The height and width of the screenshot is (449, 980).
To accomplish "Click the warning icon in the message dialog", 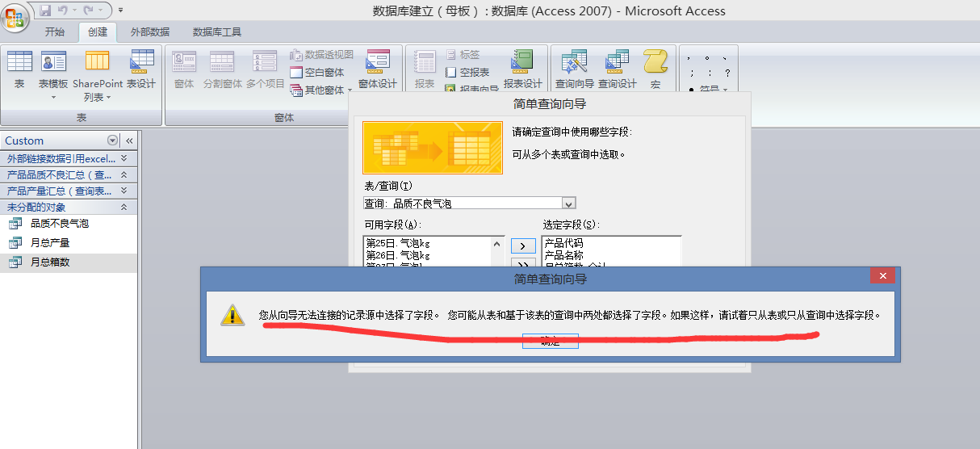I will (232, 316).
